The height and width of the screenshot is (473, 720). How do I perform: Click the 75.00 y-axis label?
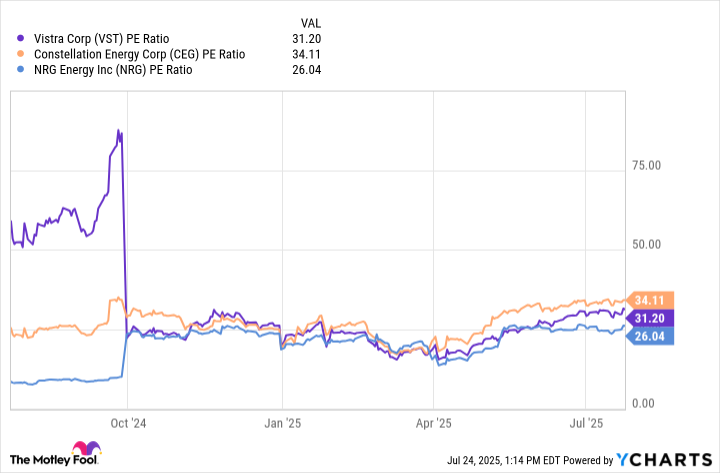point(647,165)
